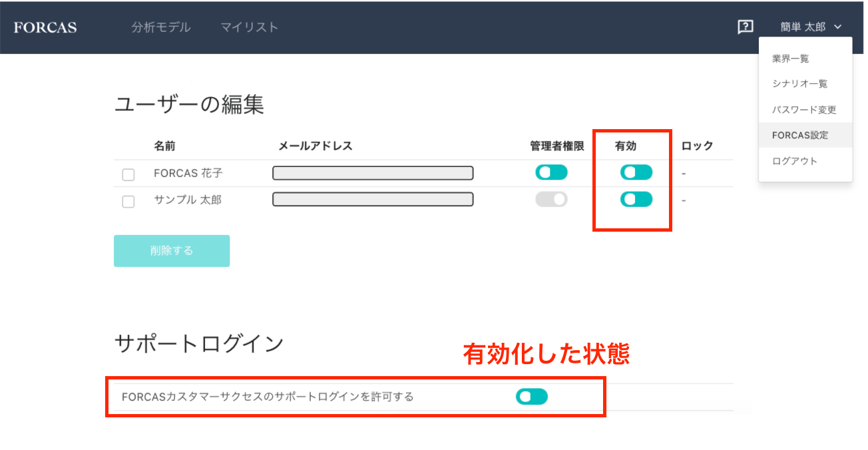Click the FORCAS logo in header
The width and height of the screenshot is (868, 450).
45,27
